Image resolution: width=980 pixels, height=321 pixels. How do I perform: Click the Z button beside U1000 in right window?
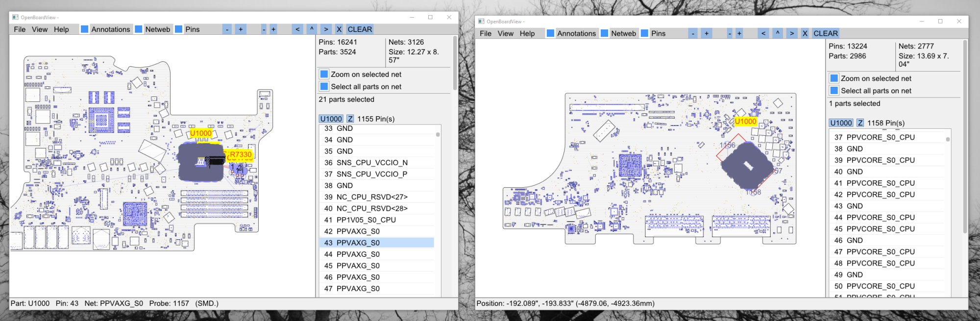pyautogui.click(x=860, y=123)
